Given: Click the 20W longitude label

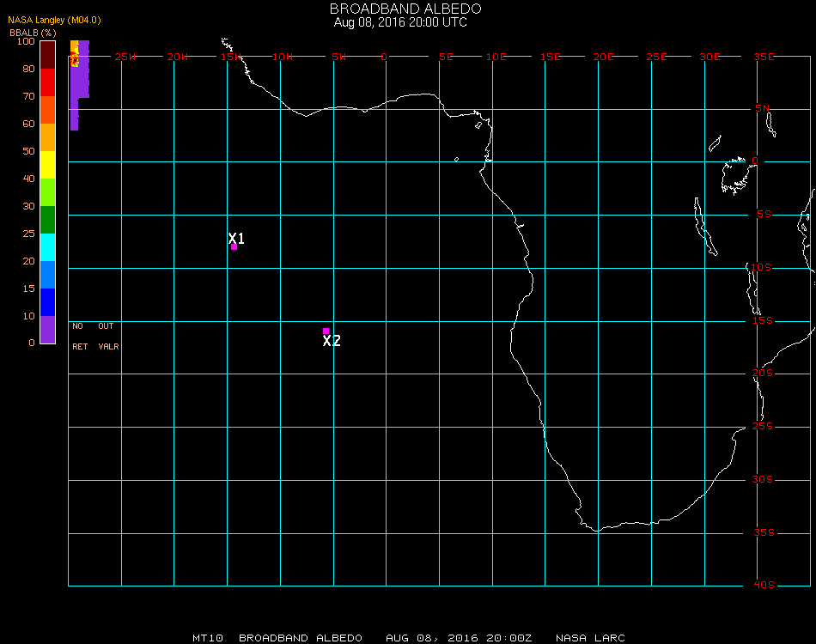Looking at the screenshot, I should pos(178,57).
